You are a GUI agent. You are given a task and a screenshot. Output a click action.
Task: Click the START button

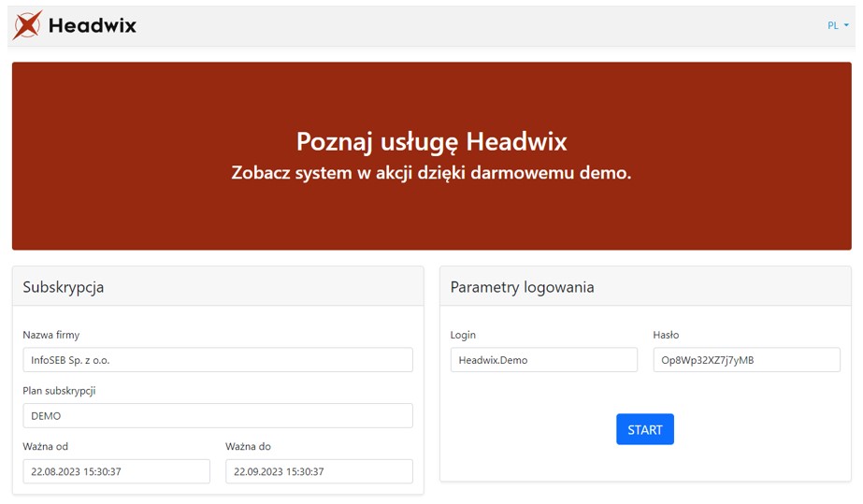645,429
